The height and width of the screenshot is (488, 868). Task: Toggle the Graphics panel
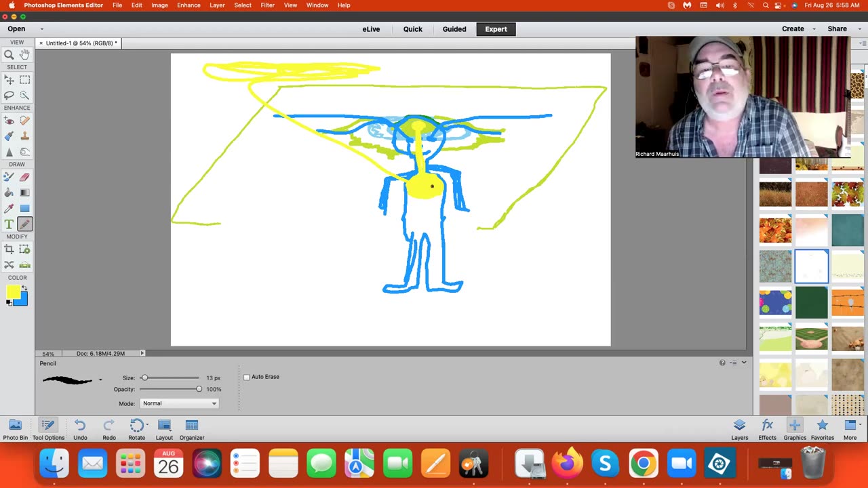coord(795,429)
